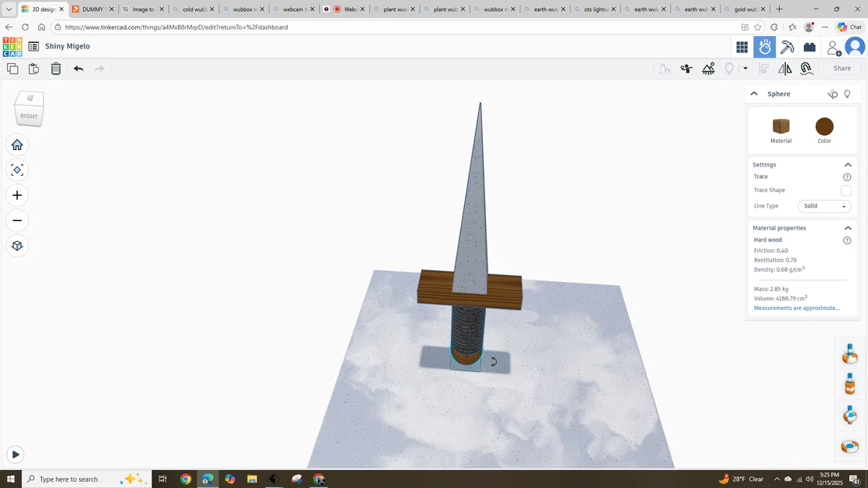The height and width of the screenshot is (488, 868).
Task: Click the Mirror tool icon
Action: click(x=785, y=69)
